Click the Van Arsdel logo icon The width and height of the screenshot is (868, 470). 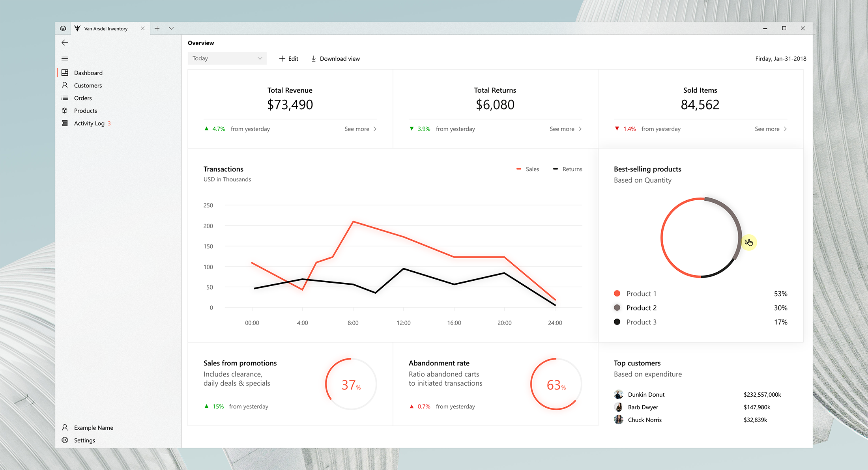point(77,28)
